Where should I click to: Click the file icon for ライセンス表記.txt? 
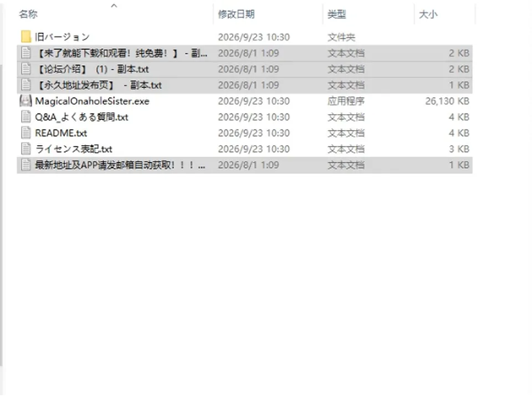[26, 148]
